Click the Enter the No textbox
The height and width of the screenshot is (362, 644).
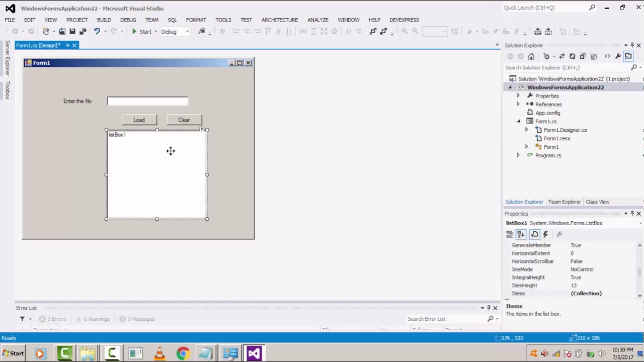click(147, 101)
